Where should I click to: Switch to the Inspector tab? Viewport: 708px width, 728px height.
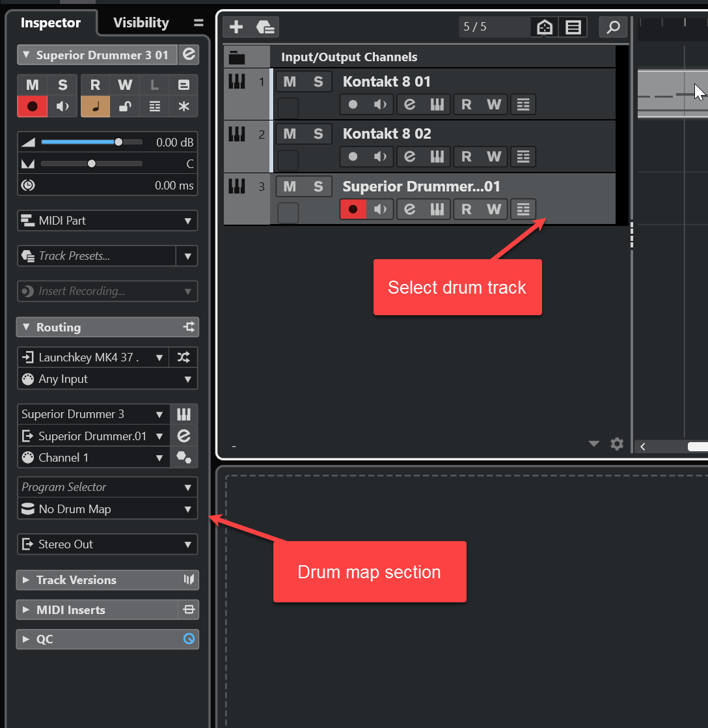click(x=51, y=23)
